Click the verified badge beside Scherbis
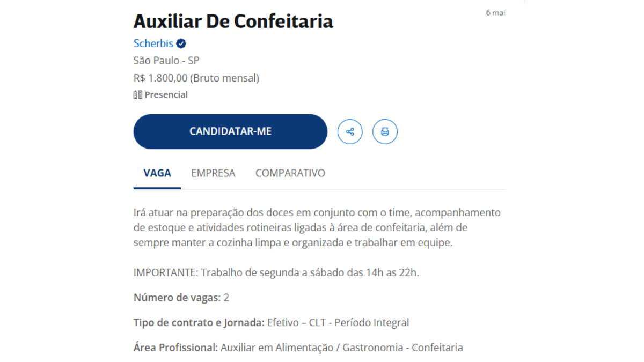 (181, 43)
